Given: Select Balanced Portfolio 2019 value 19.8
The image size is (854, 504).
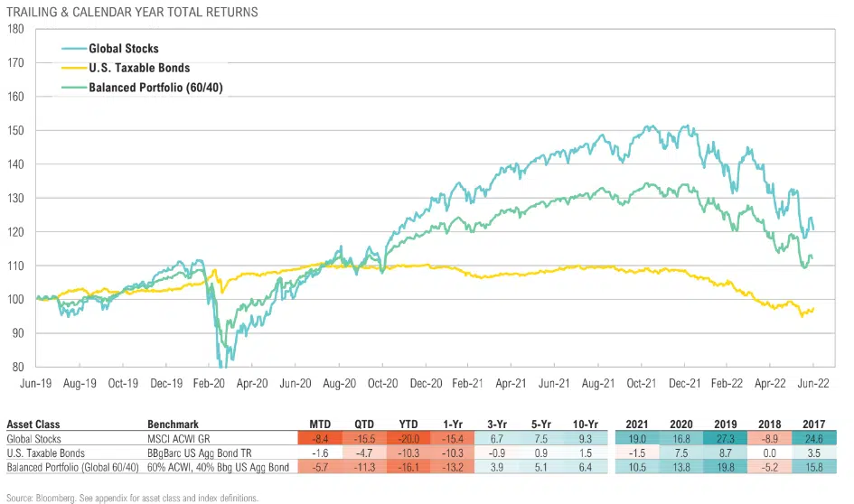Looking at the screenshot, I should (725, 467).
